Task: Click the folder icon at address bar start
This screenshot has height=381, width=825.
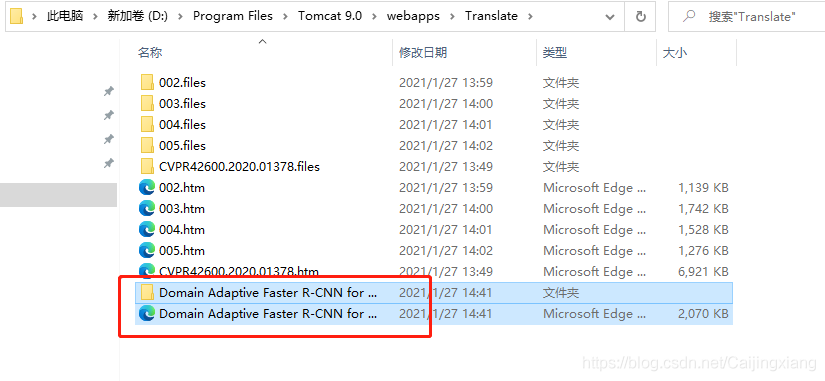Action: click(x=17, y=16)
